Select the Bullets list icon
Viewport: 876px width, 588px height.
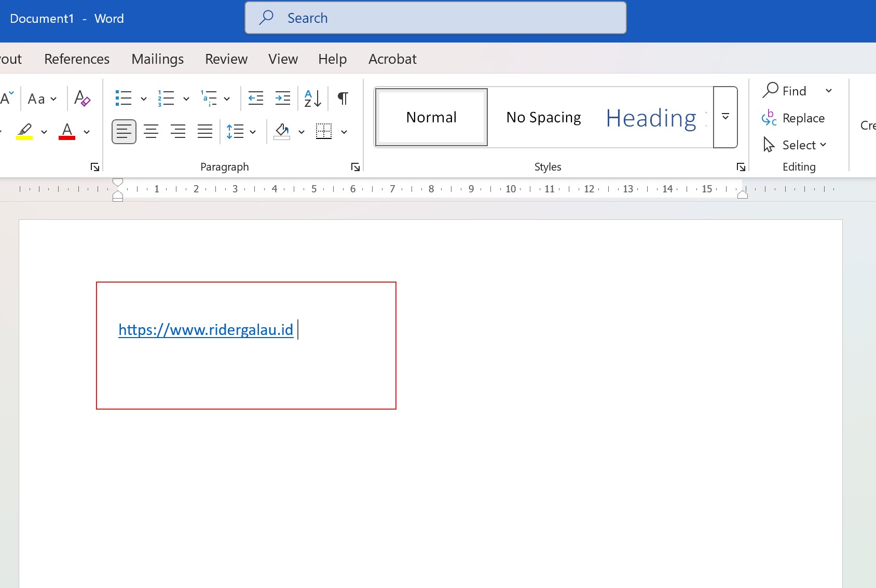(x=124, y=98)
